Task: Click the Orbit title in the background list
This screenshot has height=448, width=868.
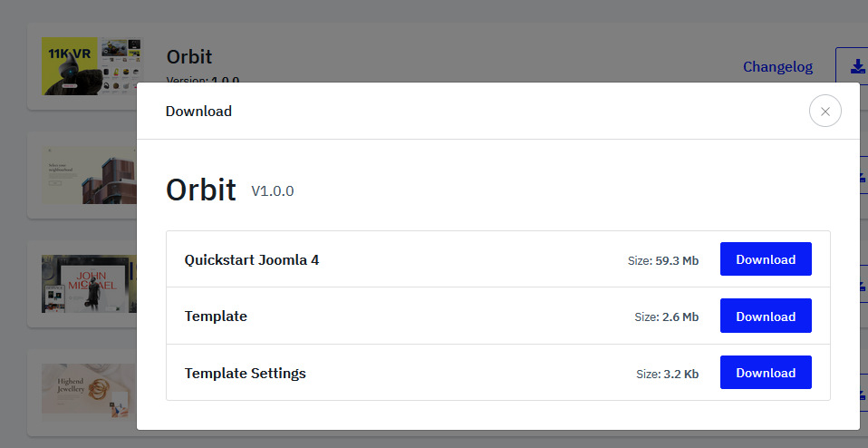Action: tap(188, 56)
